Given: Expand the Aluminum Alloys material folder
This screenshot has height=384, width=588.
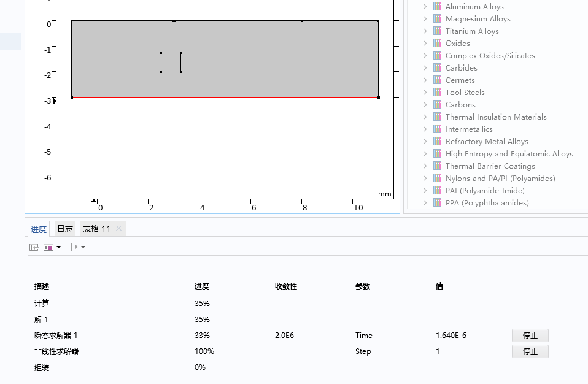Looking at the screenshot, I should point(425,7).
